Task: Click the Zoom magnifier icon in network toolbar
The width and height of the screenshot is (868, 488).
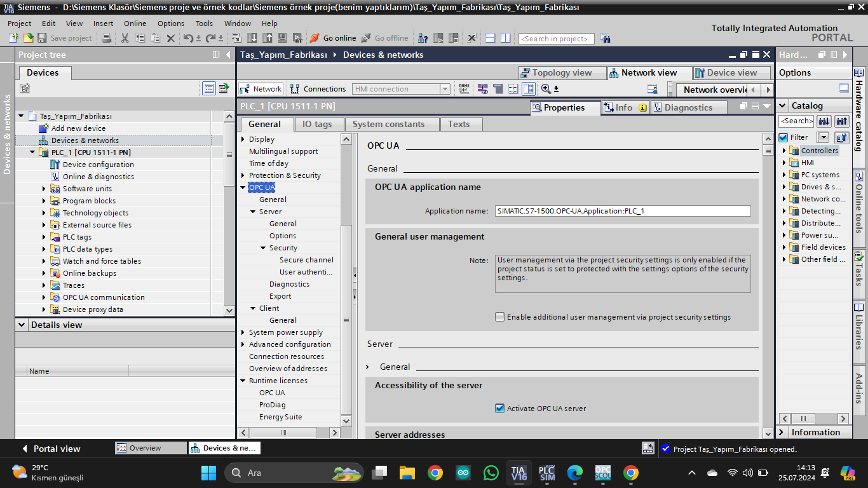Action: point(546,89)
